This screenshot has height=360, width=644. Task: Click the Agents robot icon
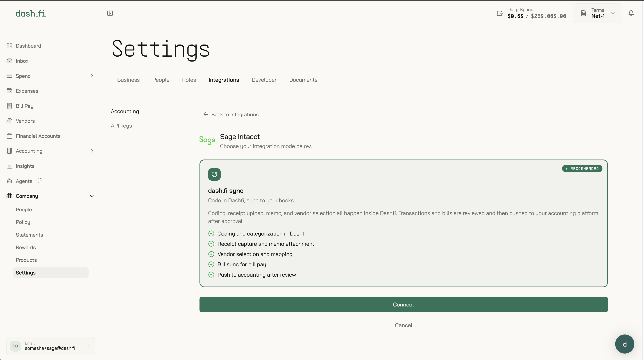10,181
